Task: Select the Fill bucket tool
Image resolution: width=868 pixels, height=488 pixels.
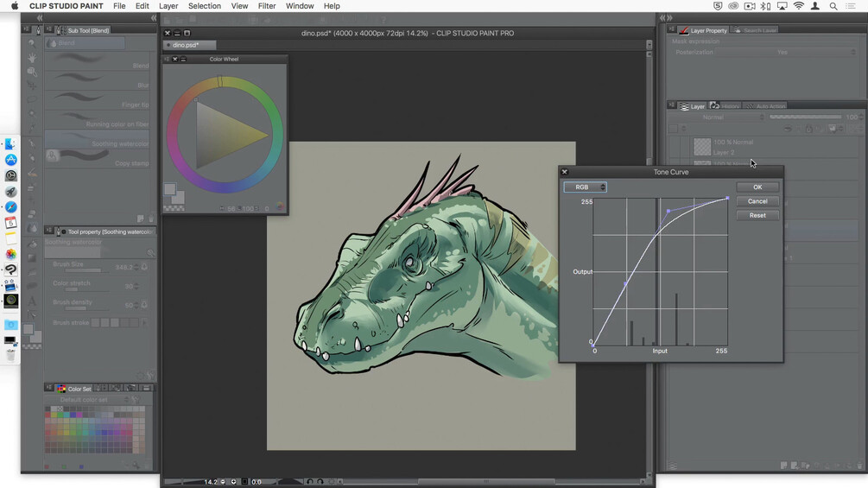Action: point(32,244)
